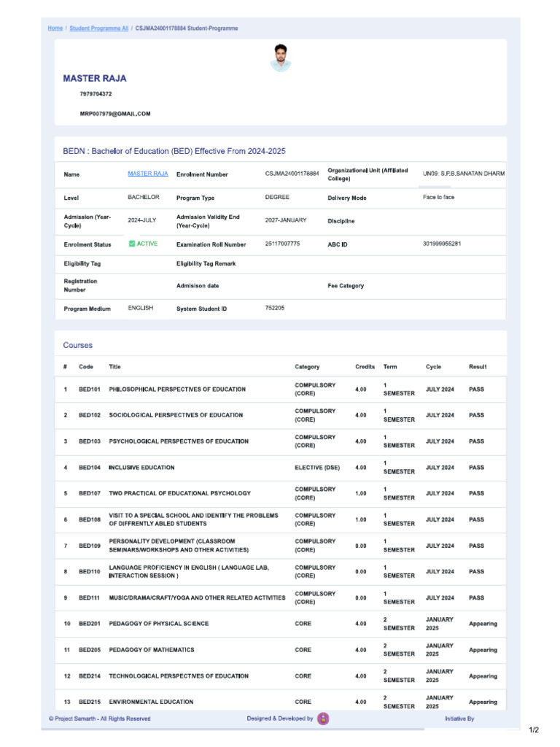Select the BEDN Bachelor of Education heading
This screenshot has width=560, height=747.
pyautogui.click(x=174, y=151)
